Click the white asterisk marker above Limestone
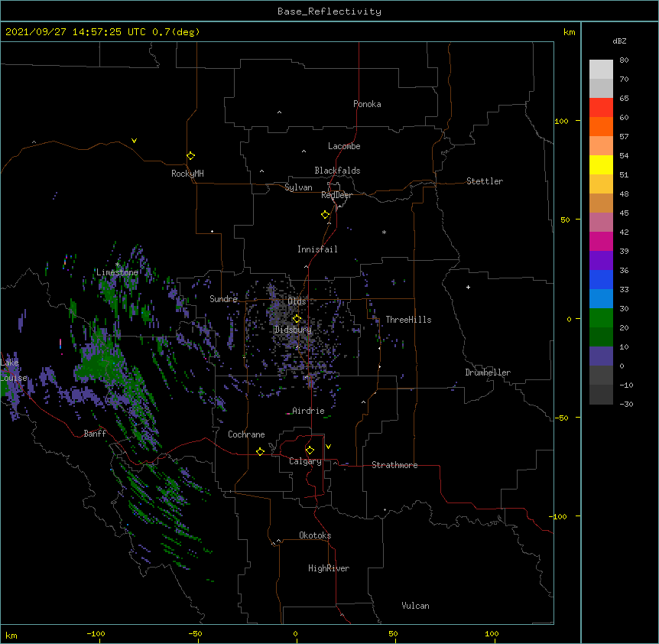 117,265
